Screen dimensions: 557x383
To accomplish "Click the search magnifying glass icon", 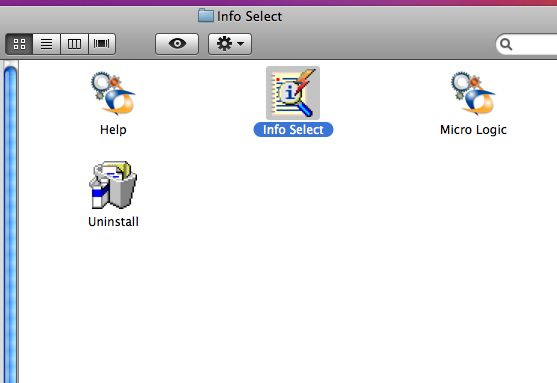I will tap(506, 44).
